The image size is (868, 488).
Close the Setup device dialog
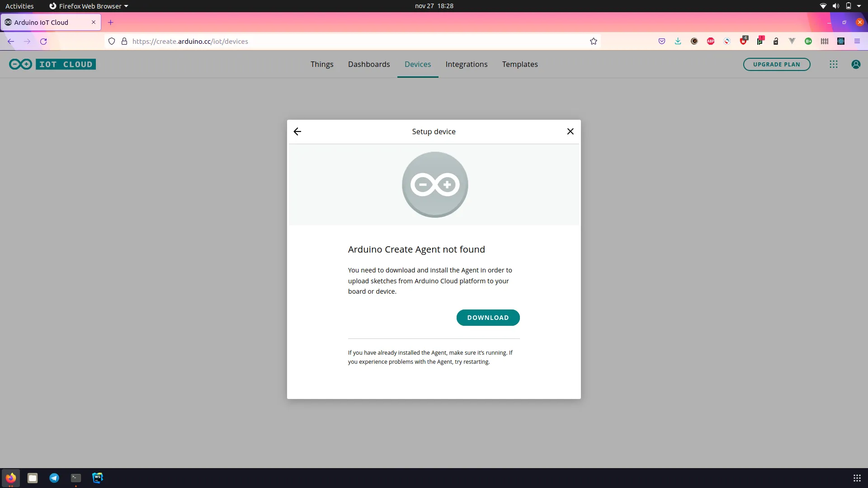(x=570, y=131)
